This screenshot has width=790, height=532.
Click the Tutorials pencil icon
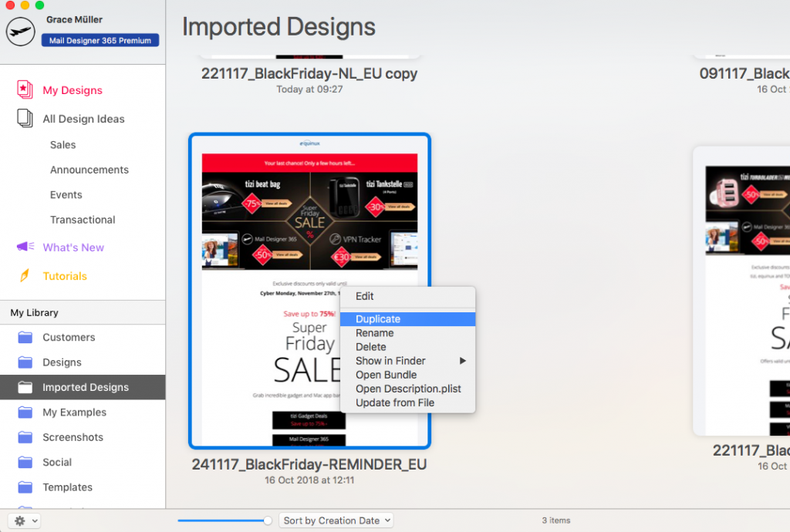24,275
